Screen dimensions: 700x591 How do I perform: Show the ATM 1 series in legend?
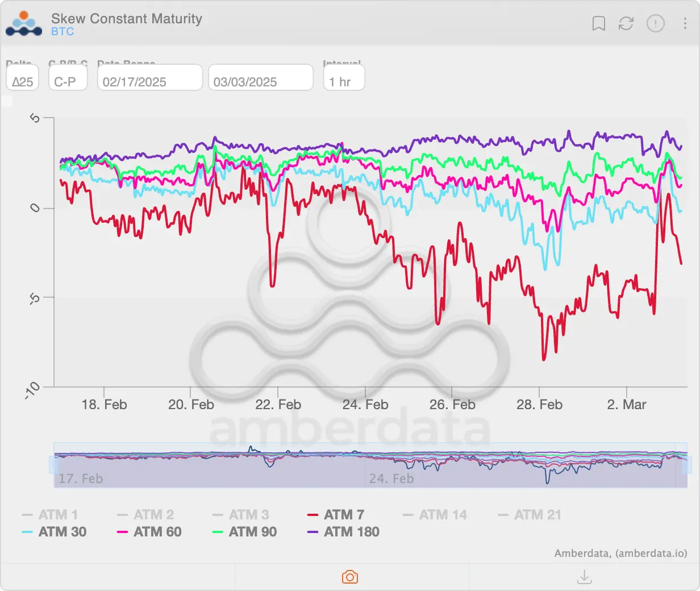(50, 515)
